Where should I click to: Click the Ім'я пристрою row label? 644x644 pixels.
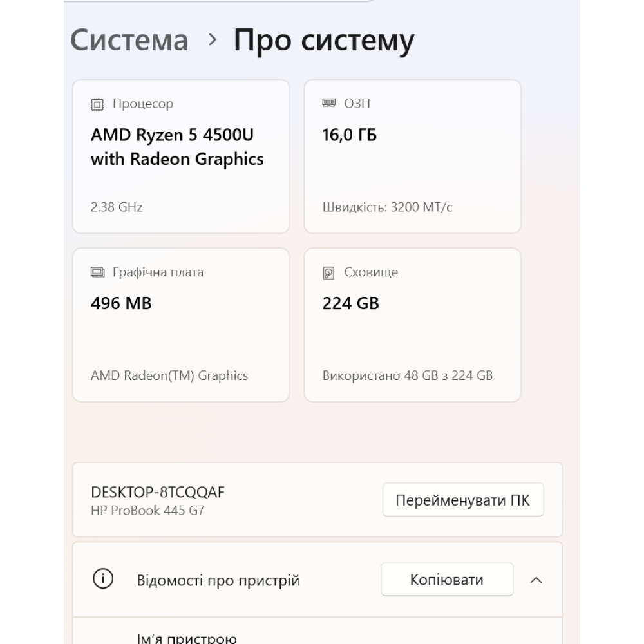point(187,638)
